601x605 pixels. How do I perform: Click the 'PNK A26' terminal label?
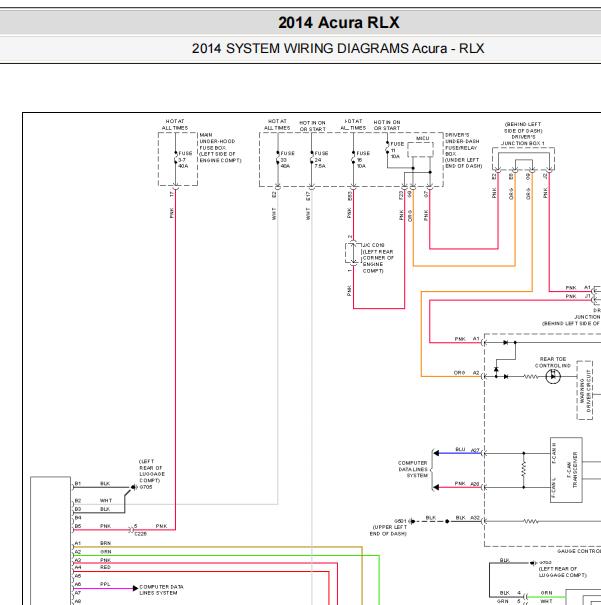pos(467,483)
